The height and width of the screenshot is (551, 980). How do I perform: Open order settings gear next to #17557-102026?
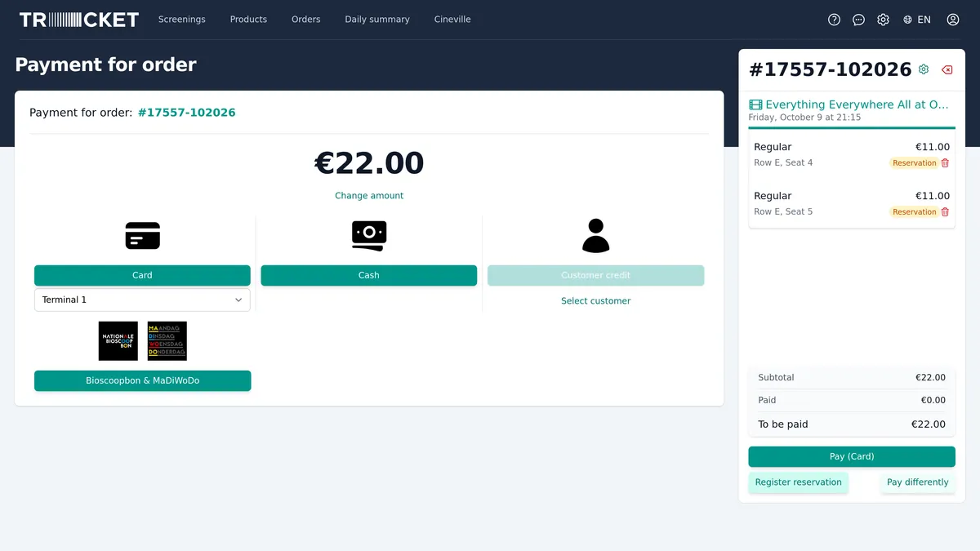pos(924,69)
